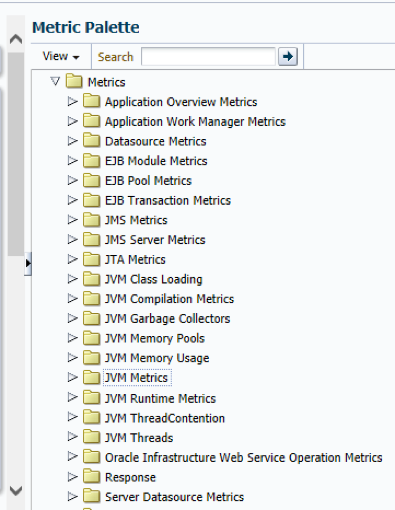The width and height of the screenshot is (395, 510).
Task: Expand the Server Datasource Metrics node
Action: (x=72, y=496)
